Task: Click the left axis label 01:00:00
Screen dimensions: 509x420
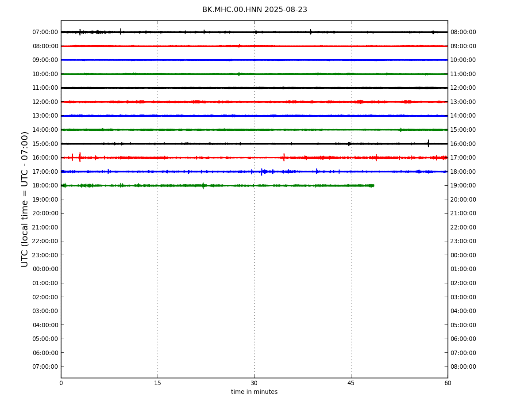Action: [45, 283]
